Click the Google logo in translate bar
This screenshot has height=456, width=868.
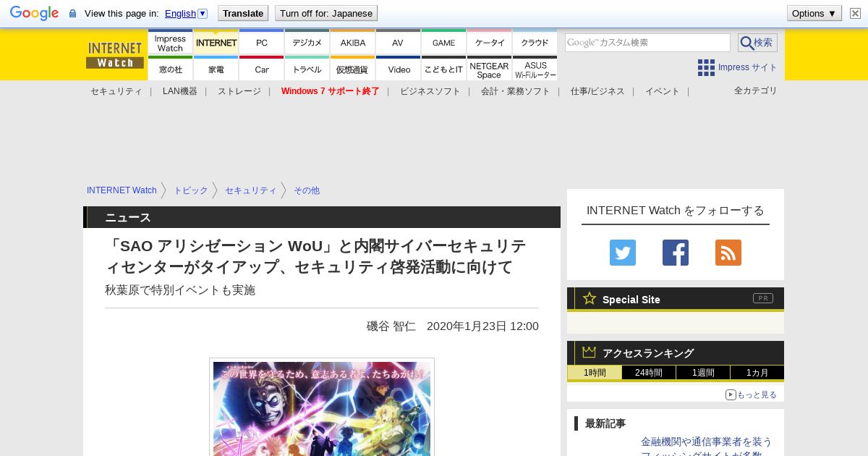pyautogui.click(x=34, y=13)
